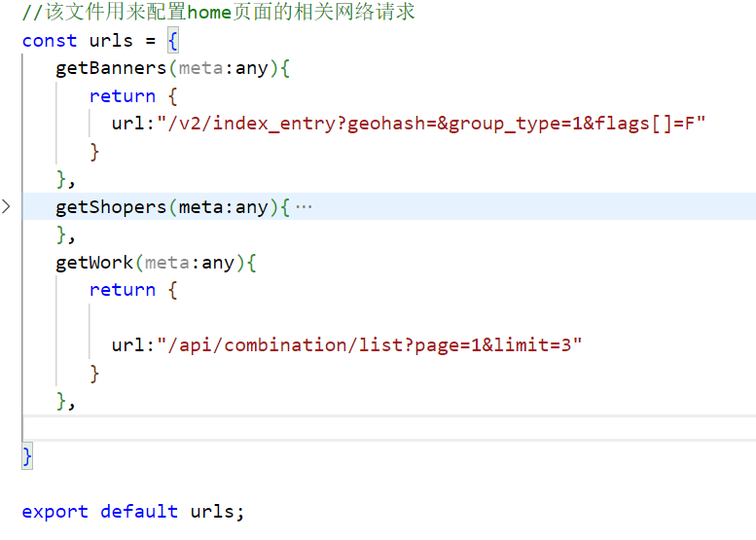Click urls in the export default statement
Screen dimensions: 756x540
[212, 512]
